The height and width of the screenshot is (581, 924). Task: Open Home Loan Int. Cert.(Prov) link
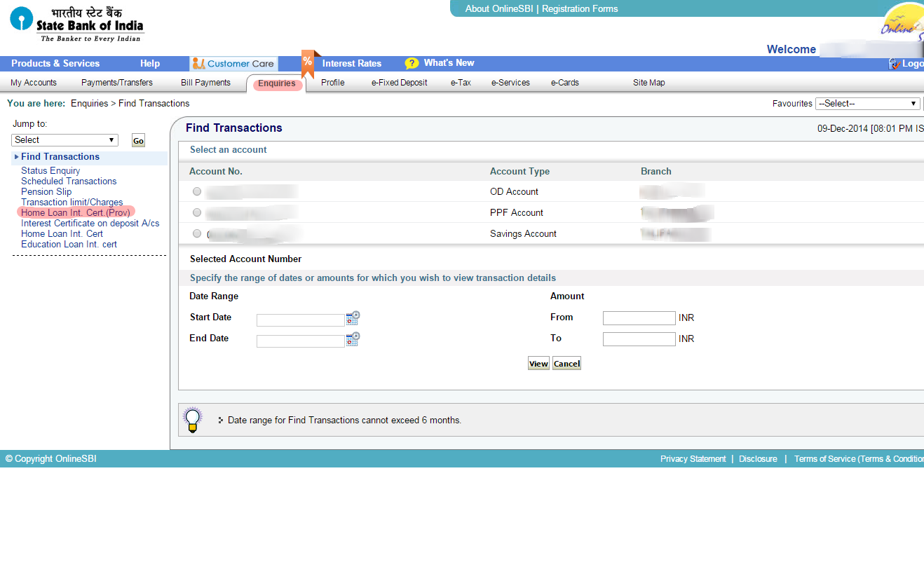pyautogui.click(x=76, y=212)
